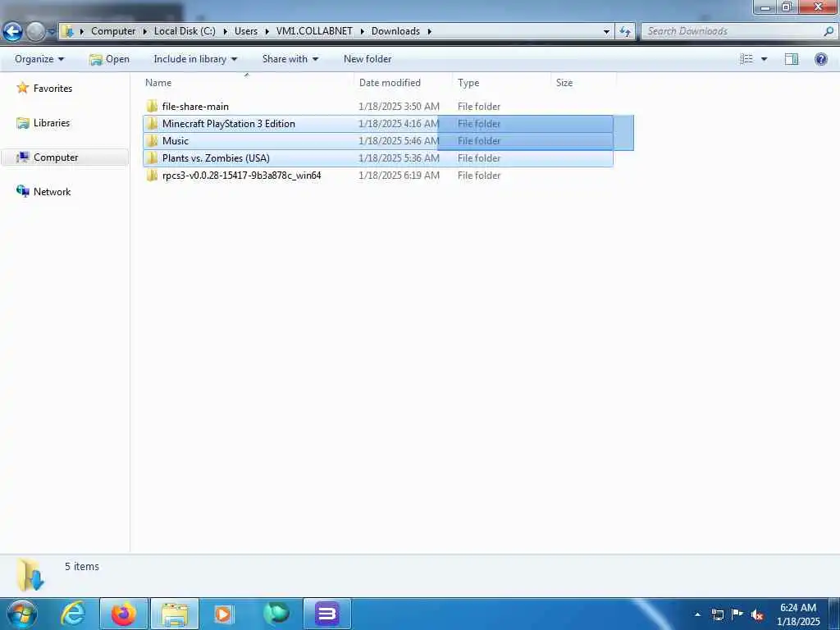Sort by Size column header
The image size is (840, 630).
click(564, 83)
